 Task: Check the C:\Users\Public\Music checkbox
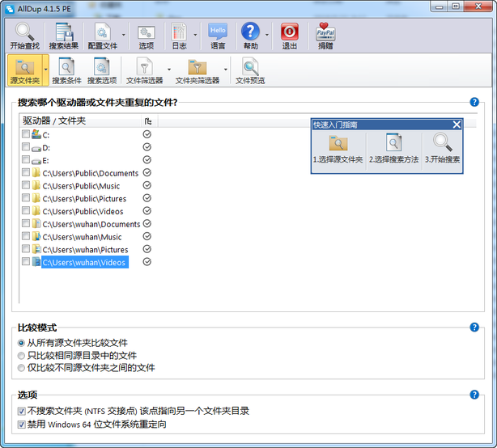26,185
